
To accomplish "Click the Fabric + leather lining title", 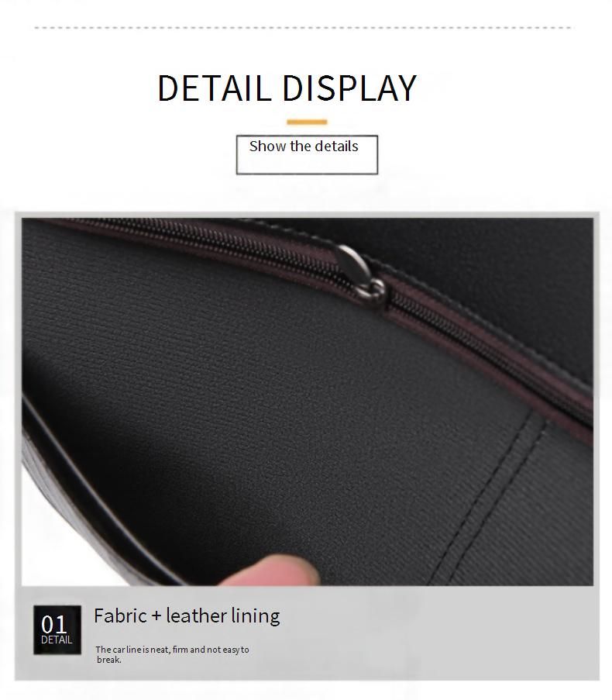I will click(x=187, y=616).
